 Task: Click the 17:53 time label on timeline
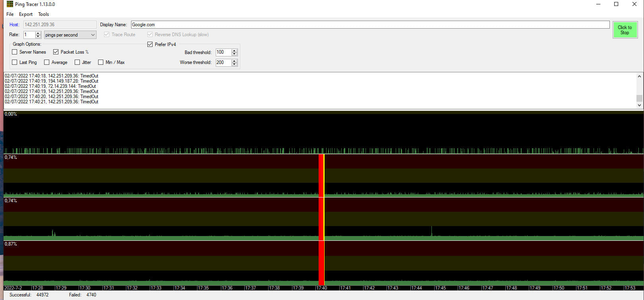(630, 288)
